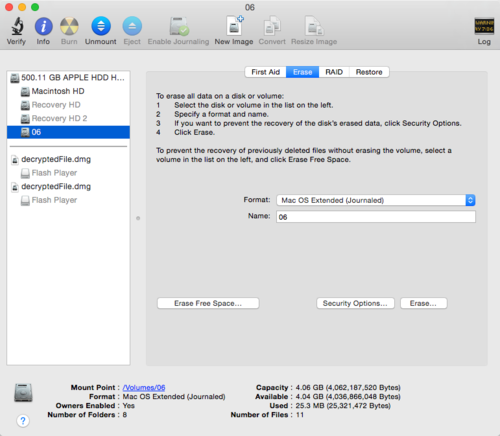This screenshot has width=500, height=436.
Task: Click the Erase... button
Action: (423, 303)
